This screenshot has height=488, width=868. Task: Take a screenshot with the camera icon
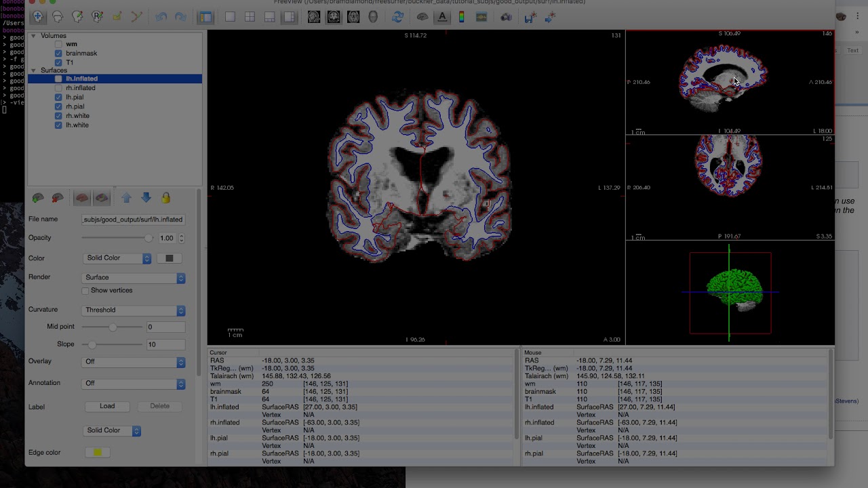click(506, 17)
